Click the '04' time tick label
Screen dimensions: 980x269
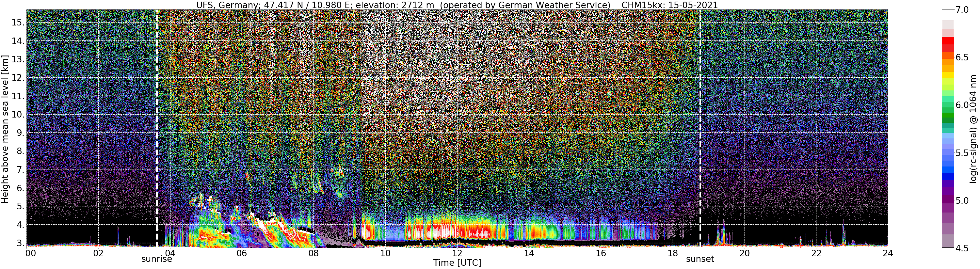coord(170,253)
